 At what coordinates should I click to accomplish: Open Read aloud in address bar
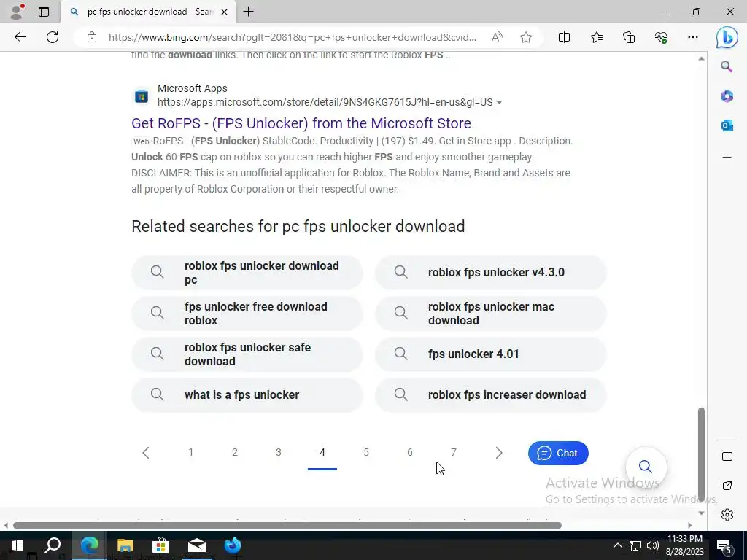[497, 37]
